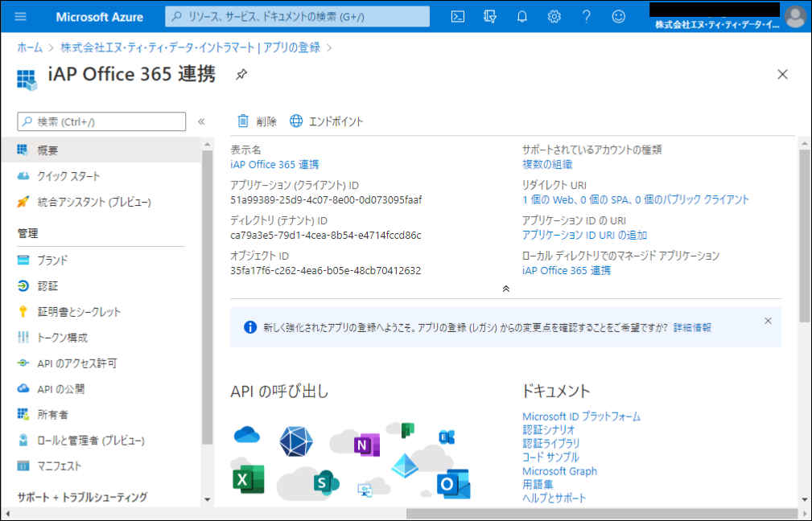Click the Microsoft Azure logo text
The height and width of the screenshot is (521, 812).
[100, 17]
